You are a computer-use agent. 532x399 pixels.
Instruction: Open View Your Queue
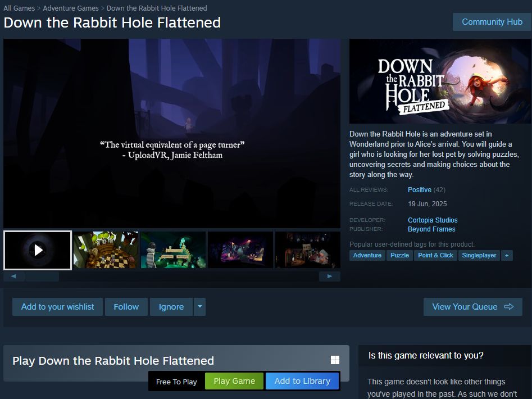tap(472, 307)
